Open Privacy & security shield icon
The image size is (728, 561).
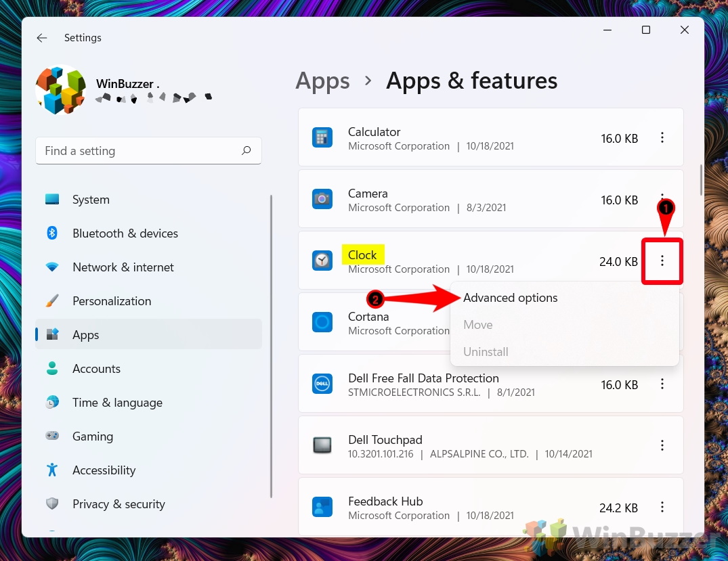52,503
